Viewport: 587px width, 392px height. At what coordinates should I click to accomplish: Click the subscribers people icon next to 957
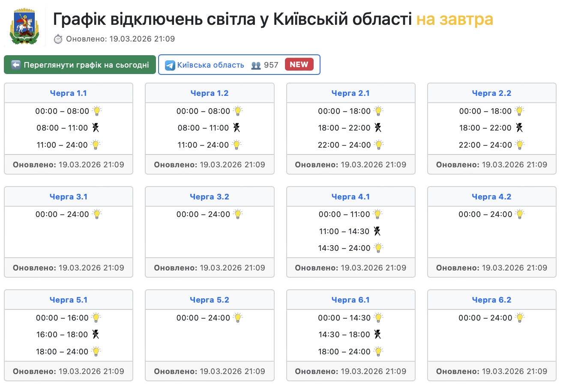pos(256,65)
